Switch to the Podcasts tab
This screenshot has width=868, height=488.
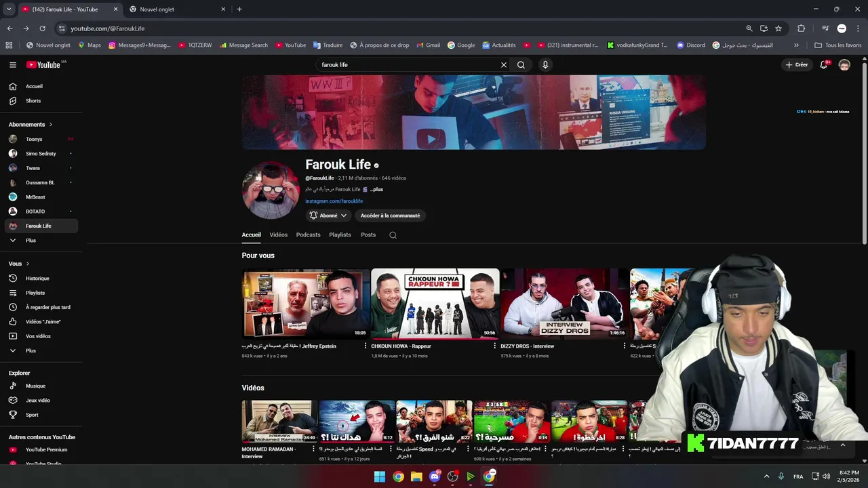[x=309, y=235]
